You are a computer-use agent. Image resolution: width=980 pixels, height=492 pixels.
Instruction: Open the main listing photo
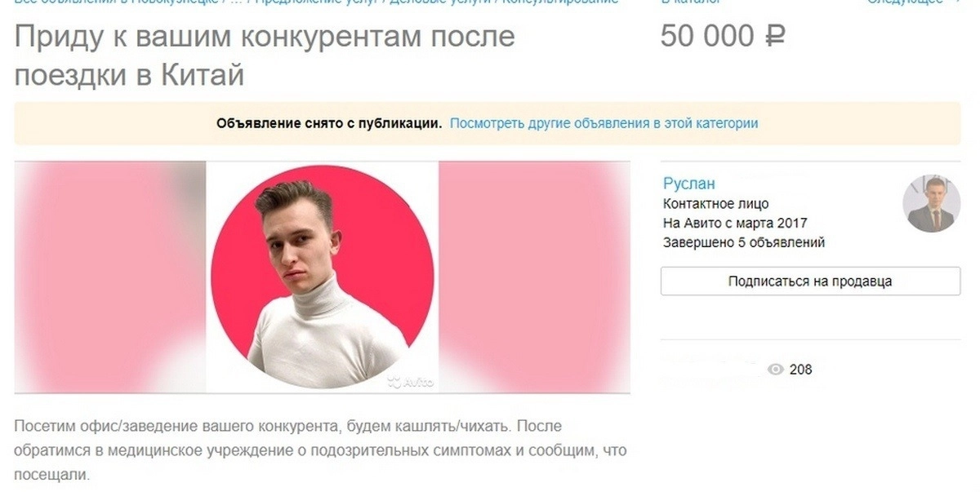click(323, 277)
